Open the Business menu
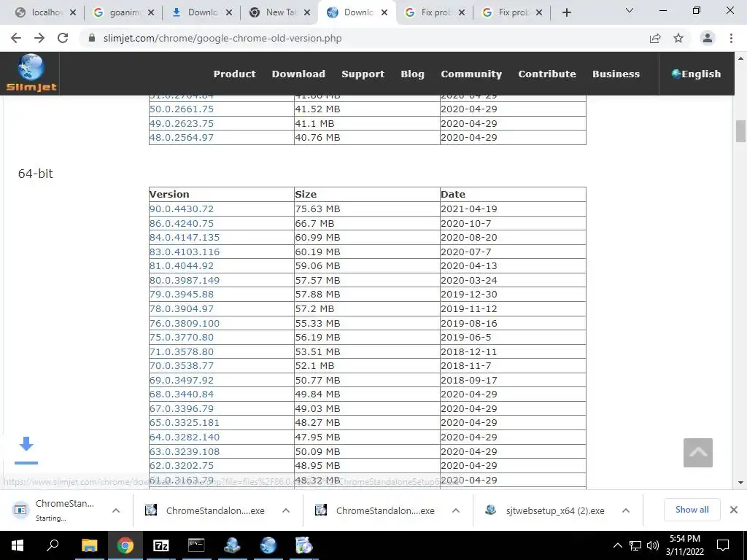The width and height of the screenshot is (747, 560). point(616,74)
